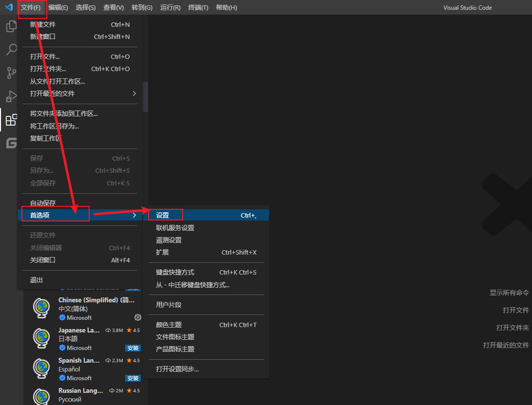Select 打开文件... menu entry
This screenshot has height=405, width=532.
pos(80,56)
